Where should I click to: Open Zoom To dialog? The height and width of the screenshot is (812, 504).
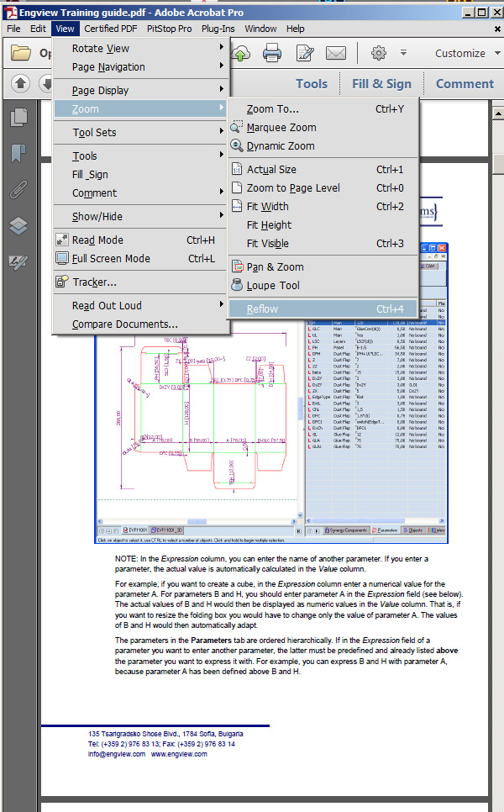pos(323,109)
